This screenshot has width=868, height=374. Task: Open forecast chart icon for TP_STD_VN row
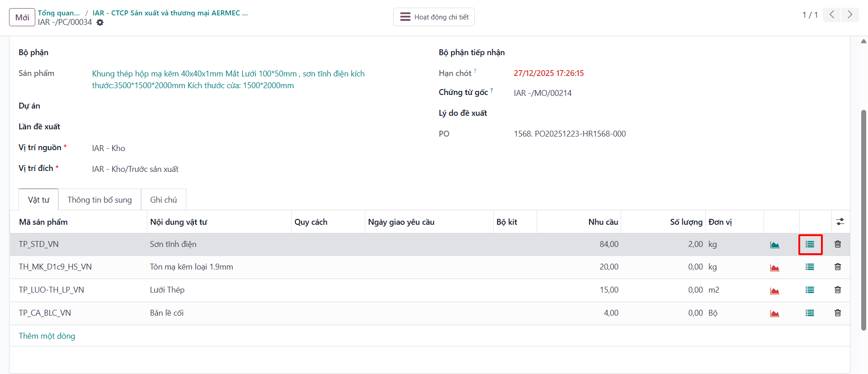click(x=774, y=245)
